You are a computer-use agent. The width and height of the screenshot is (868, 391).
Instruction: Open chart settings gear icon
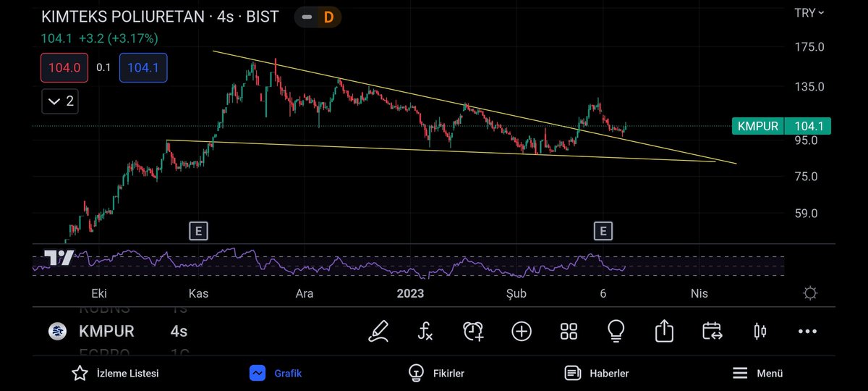point(810,293)
